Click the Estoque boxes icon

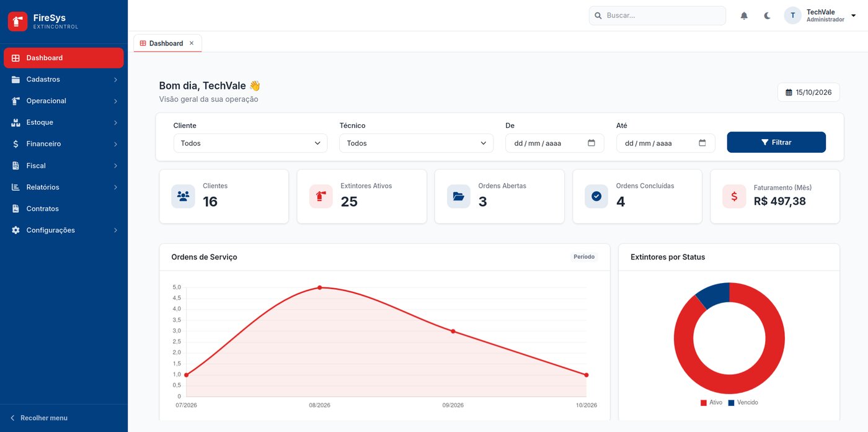pos(15,122)
